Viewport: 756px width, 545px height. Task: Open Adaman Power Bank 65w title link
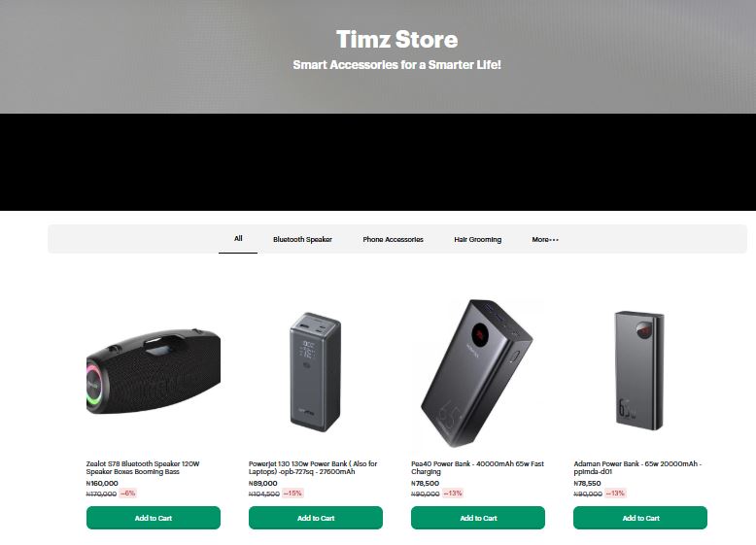coord(637,467)
